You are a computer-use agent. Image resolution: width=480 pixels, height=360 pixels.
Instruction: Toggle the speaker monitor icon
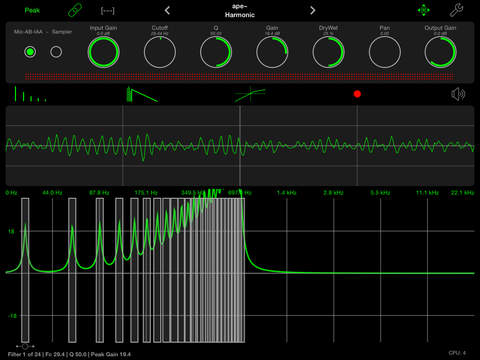pos(458,94)
